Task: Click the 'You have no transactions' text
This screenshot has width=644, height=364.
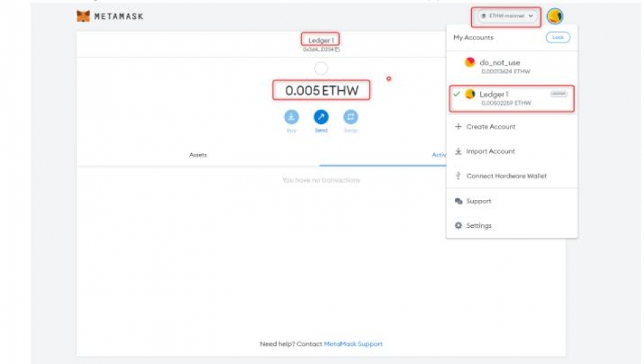Action: click(321, 180)
